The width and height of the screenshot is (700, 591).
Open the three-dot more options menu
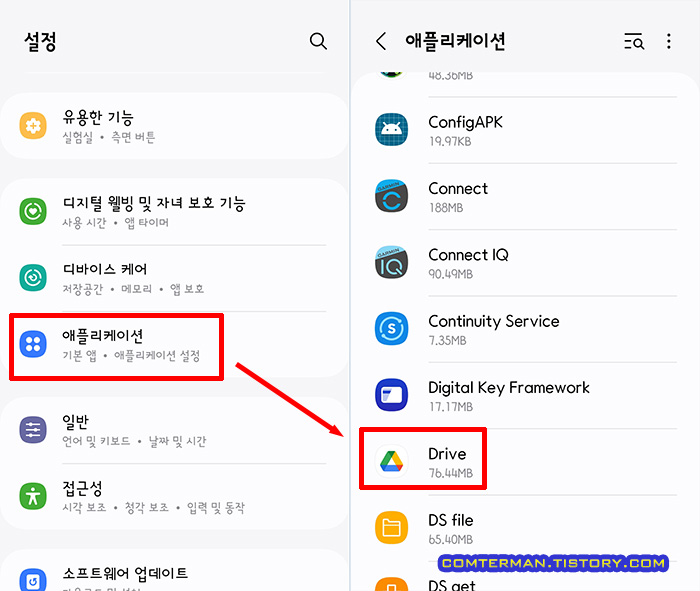click(668, 41)
